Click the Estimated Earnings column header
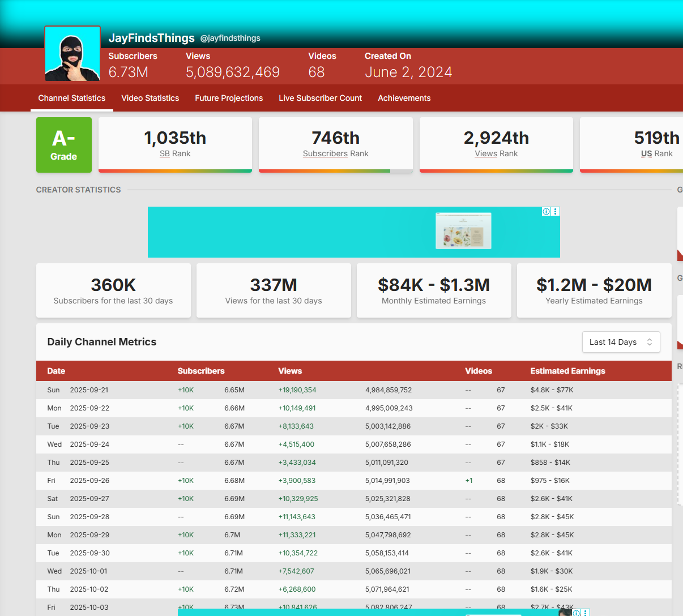The width and height of the screenshot is (683, 616). [567, 371]
